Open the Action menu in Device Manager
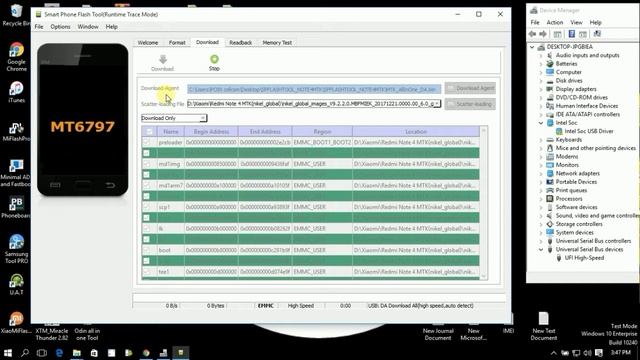The height and width of the screenshot is (360, 640). point(555,22)
